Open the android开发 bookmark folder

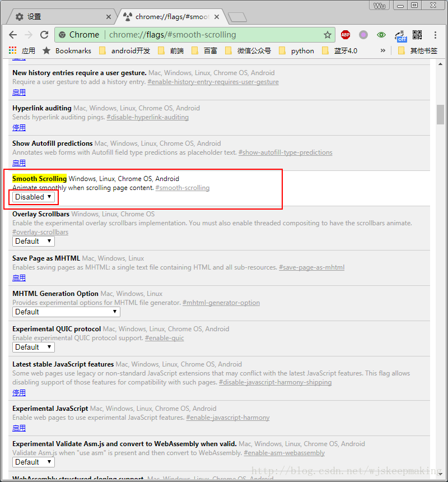click(125, 50)
